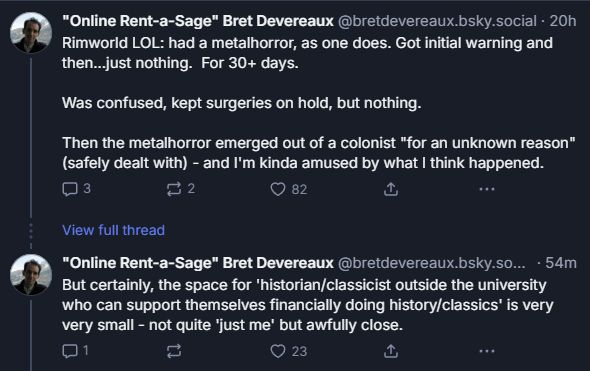Open the author name on the 20h post

[x=198, y=21]
